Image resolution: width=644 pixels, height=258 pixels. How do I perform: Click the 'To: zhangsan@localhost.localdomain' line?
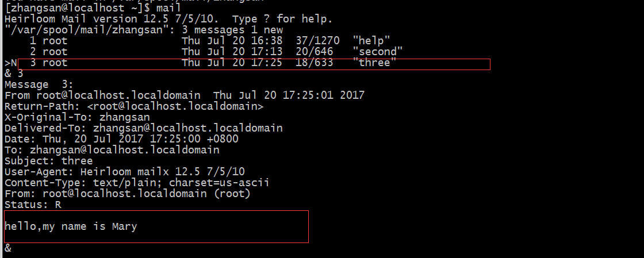pyautogui.click(x=112, y=150)
